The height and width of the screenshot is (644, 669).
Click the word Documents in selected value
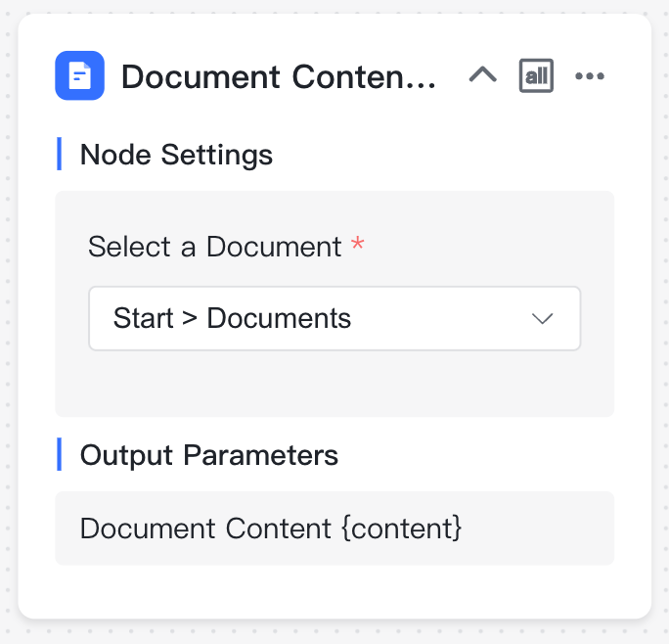coord(279,318)
